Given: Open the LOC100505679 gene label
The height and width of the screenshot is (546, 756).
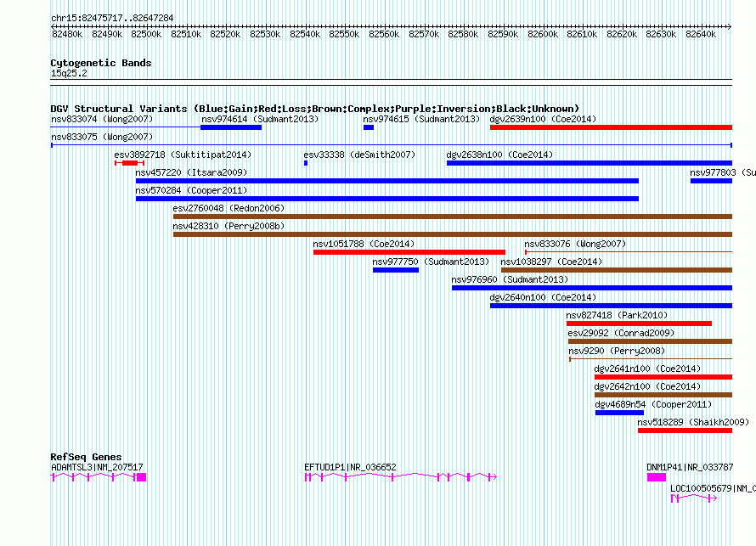Looking at the screenshot, I should click(x=713, y=488).
